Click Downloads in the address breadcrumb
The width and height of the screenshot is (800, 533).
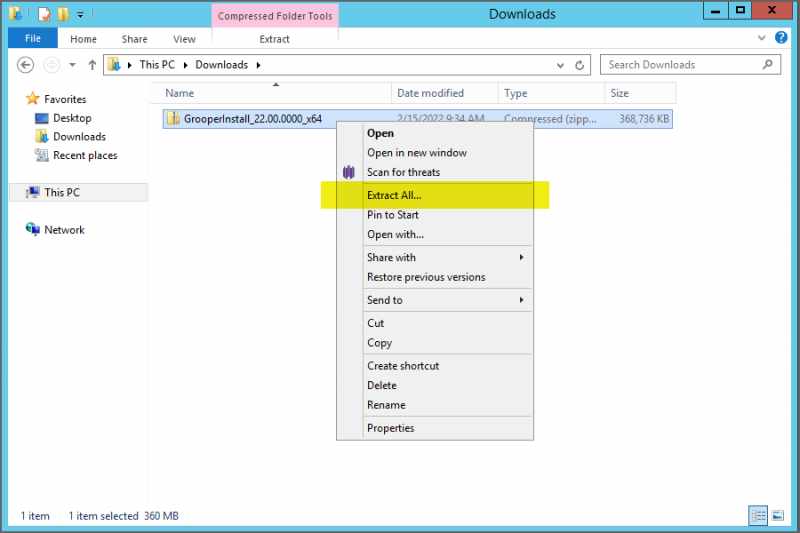221,65
